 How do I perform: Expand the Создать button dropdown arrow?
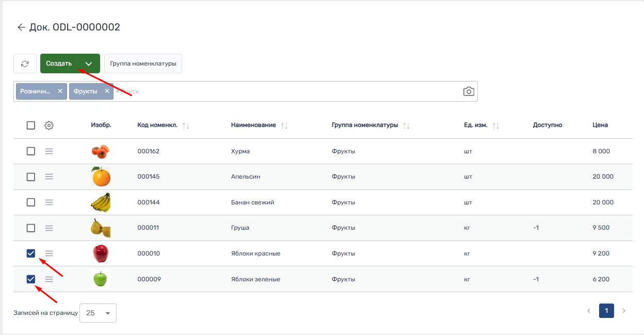(89, 63)
